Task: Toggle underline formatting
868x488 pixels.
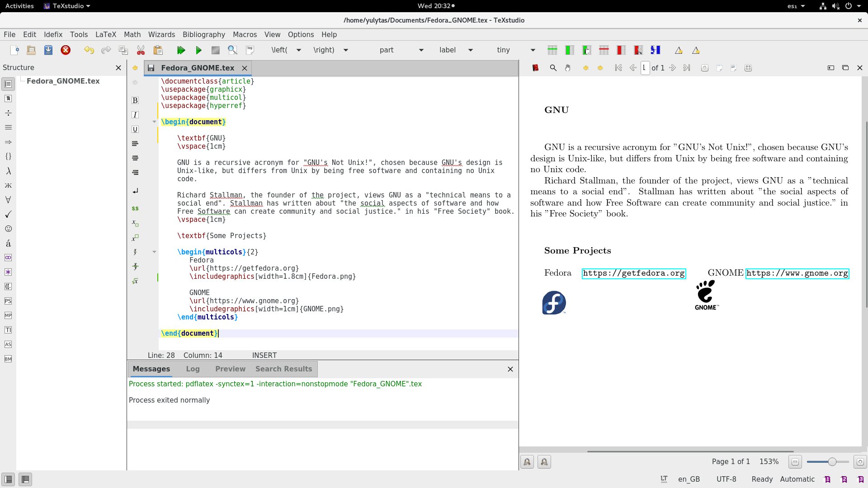Action: tap(135, 129)
